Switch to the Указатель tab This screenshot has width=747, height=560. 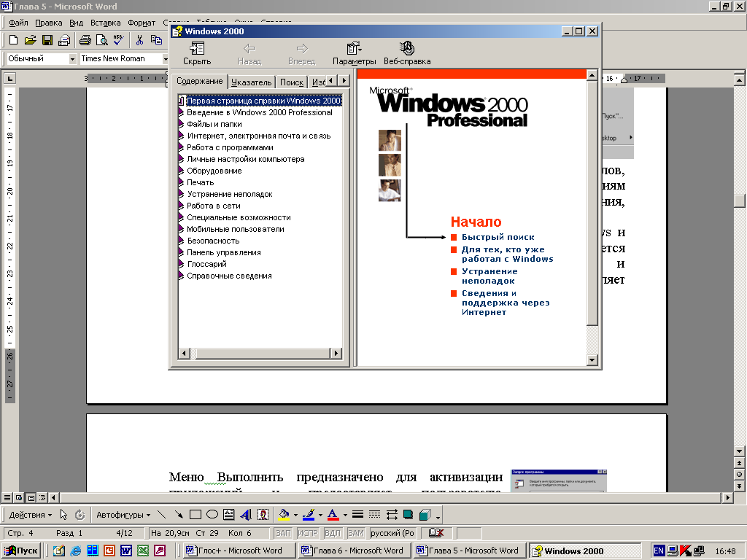(252, 82)
